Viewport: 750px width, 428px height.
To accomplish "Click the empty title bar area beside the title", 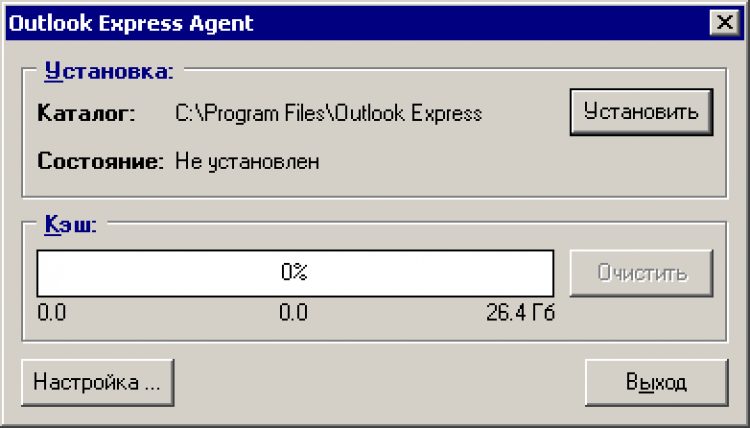I will pyautogui.click(x=480, y=23).
